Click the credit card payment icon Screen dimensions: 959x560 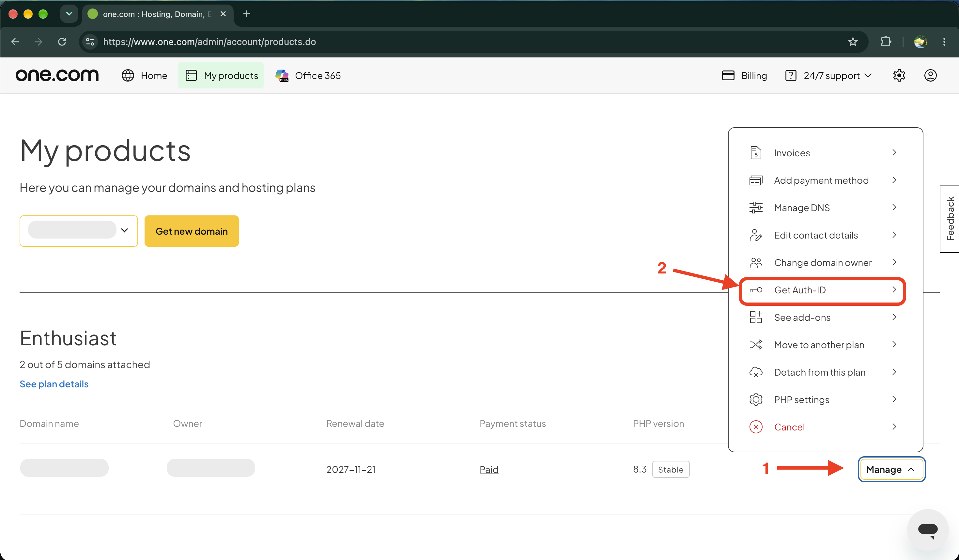click(x=755, y=180)
